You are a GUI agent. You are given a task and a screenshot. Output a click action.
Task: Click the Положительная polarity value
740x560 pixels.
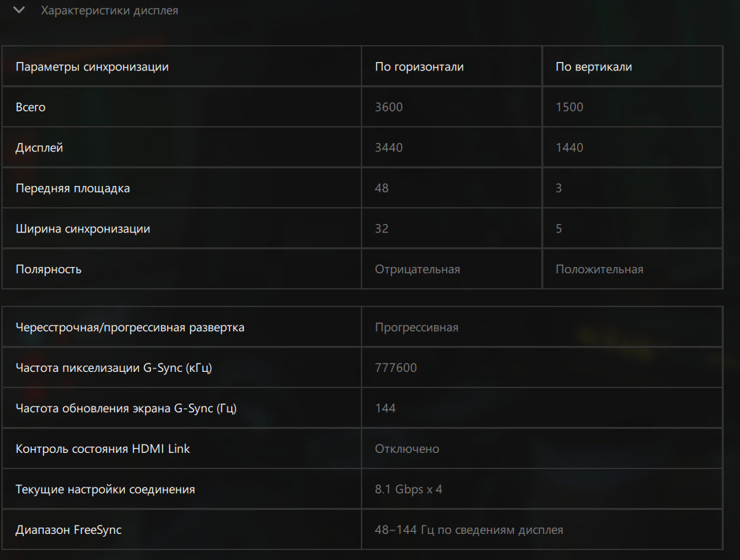click(599, 269)
